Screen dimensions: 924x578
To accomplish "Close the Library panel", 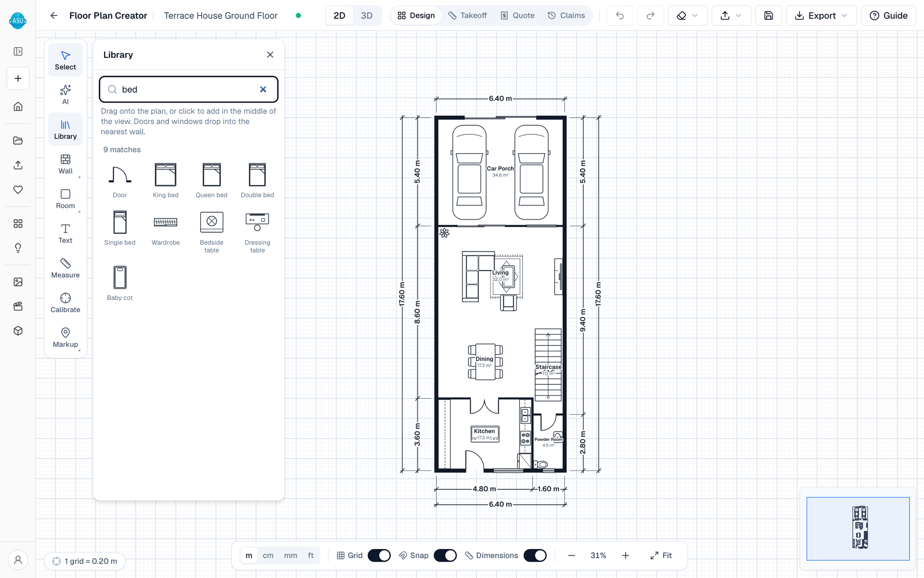I will click(270, 54).
